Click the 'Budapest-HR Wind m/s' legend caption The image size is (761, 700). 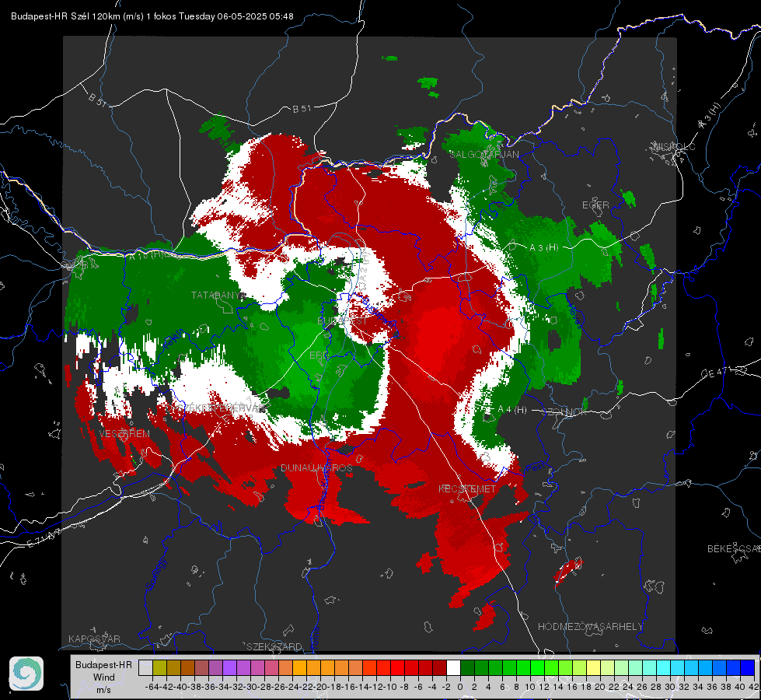pos(104,677)
